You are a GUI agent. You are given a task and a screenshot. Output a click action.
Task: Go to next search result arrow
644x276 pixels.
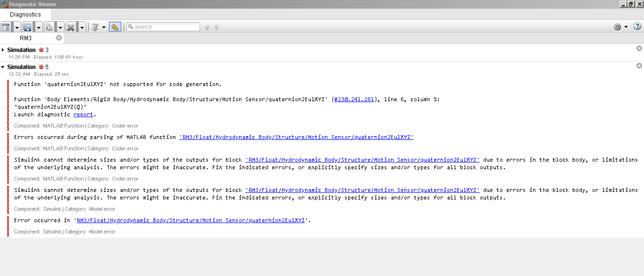pos(217,27)
